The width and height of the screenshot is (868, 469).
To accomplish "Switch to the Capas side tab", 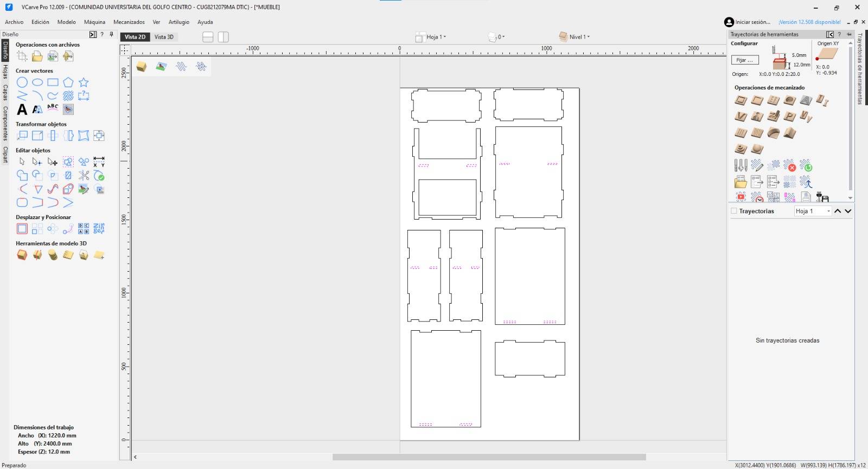I will (x=5, y=93).
